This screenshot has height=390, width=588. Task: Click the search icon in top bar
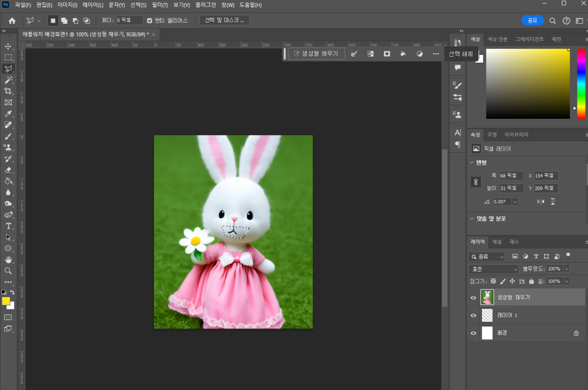coord(553,20)
